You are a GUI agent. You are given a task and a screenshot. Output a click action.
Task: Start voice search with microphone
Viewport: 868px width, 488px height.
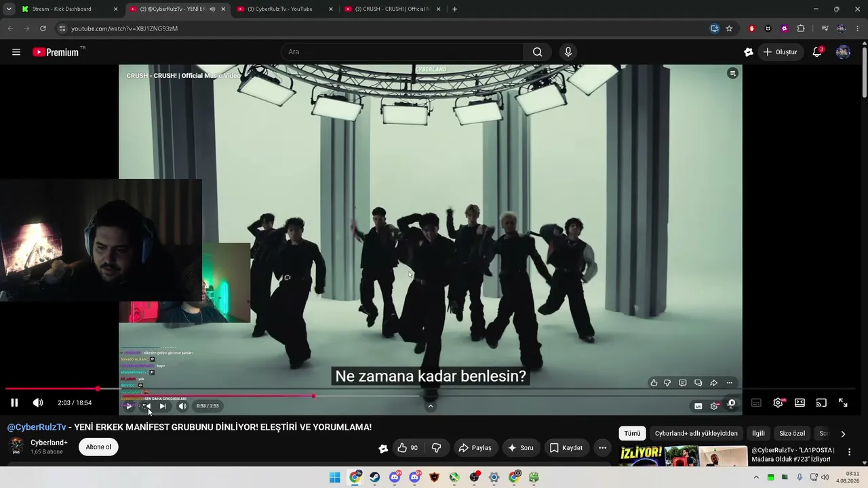(568, 52)
